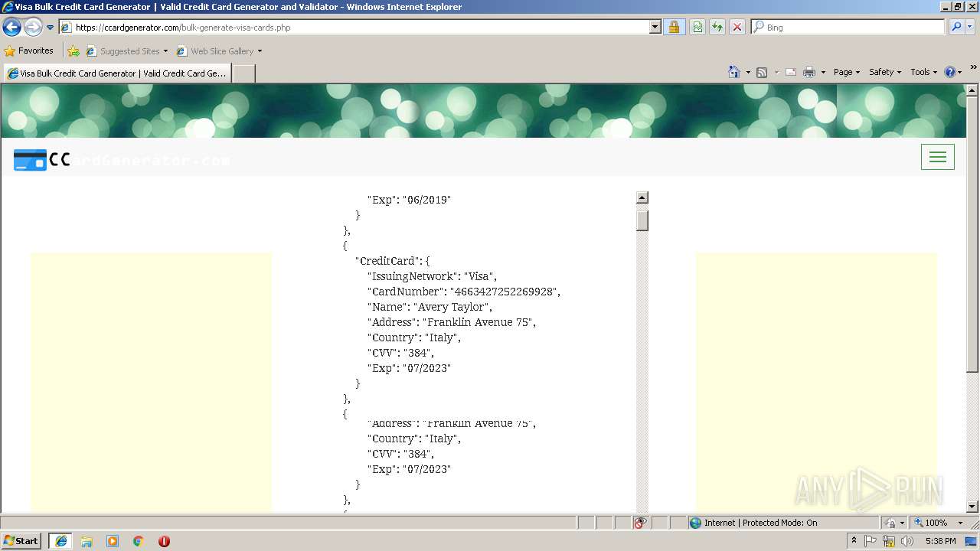Open the Windows Start menu
This screenshot has height=551, width=980.
[x=21, y=541]
